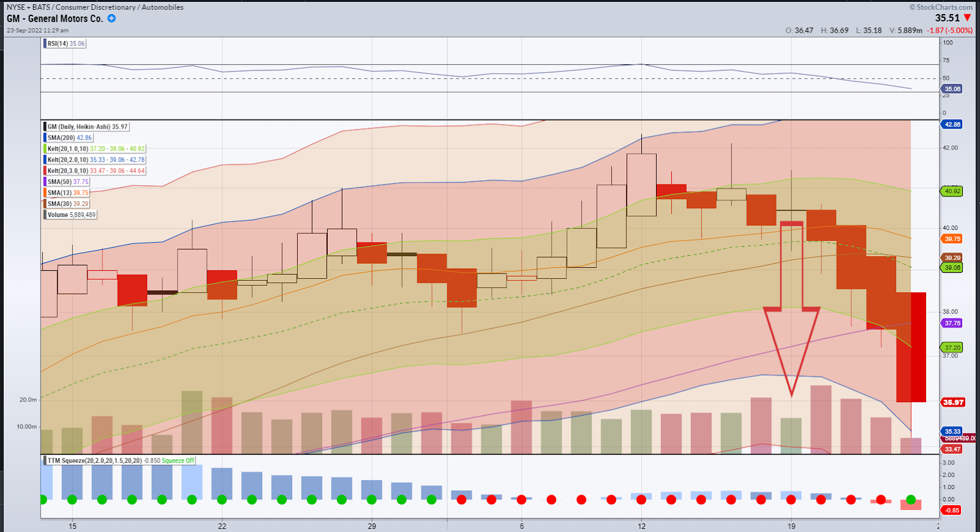The image size is (980, 532).
Task: Click the date axis label 6
Action: [x=522, y=526]
